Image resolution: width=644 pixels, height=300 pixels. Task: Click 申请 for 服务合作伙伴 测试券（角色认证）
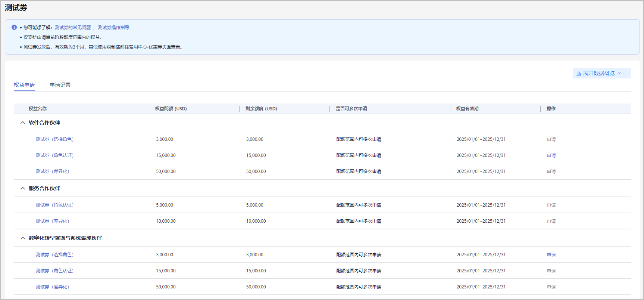pyautogui.click(x=551, y=205)
